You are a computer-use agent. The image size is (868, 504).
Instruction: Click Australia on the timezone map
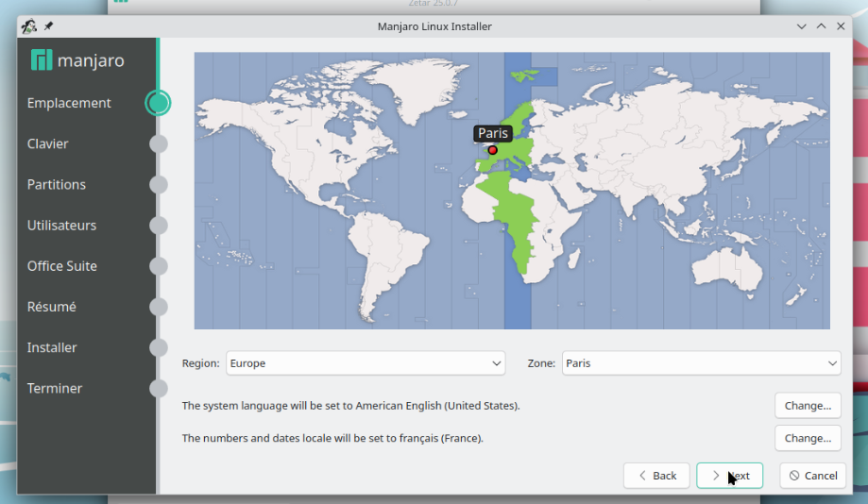tap(727, 269)
